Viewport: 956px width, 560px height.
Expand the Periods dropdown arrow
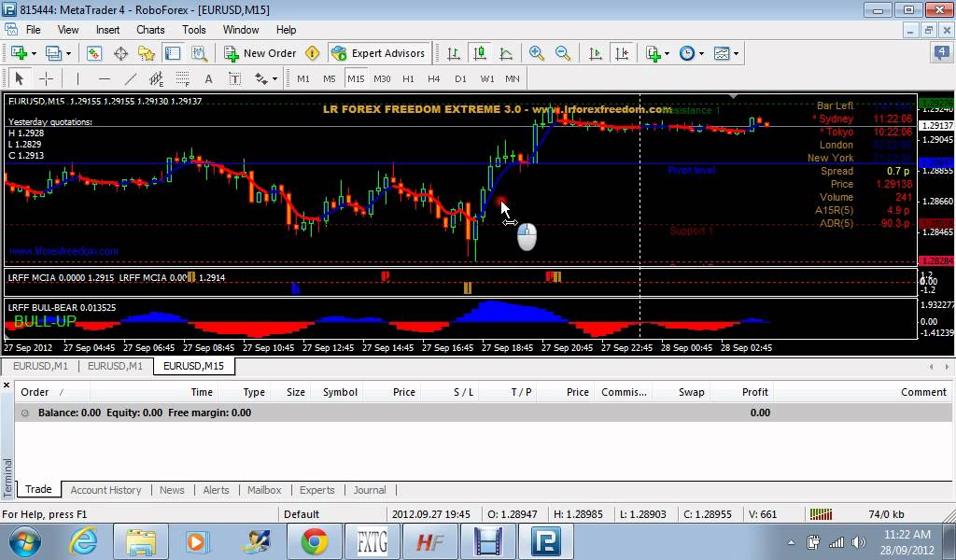click(x=702, y=53)
